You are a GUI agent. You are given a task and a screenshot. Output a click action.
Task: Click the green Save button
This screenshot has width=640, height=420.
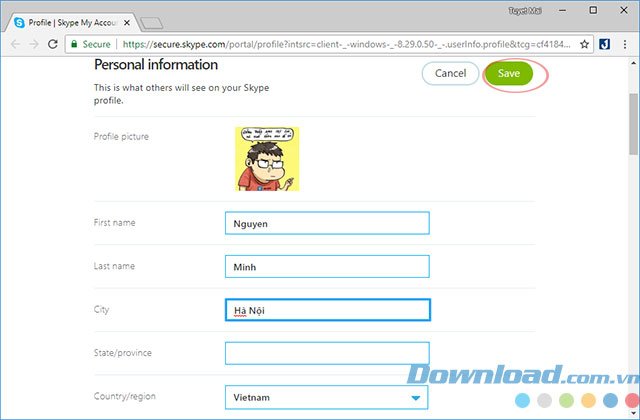click(x=509, y=73)
